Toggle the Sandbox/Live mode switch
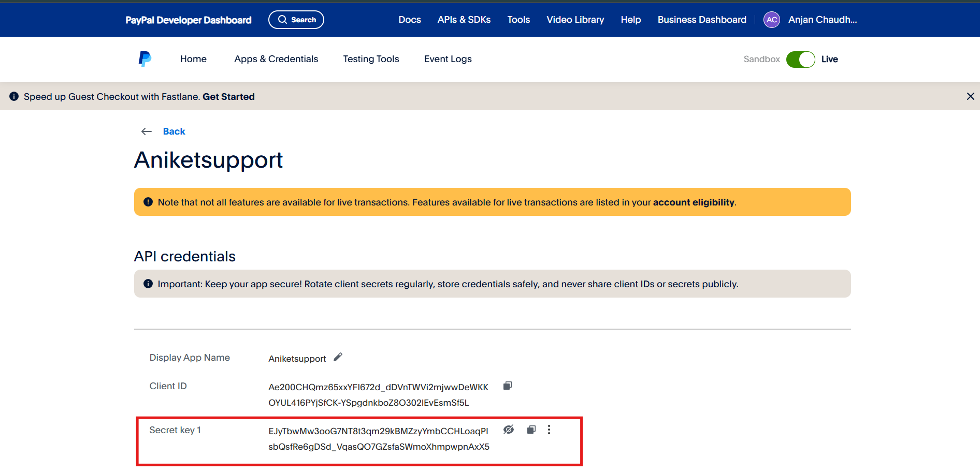Image resolution: width=980 pixels, height=472 pixels. pos(800,60)
